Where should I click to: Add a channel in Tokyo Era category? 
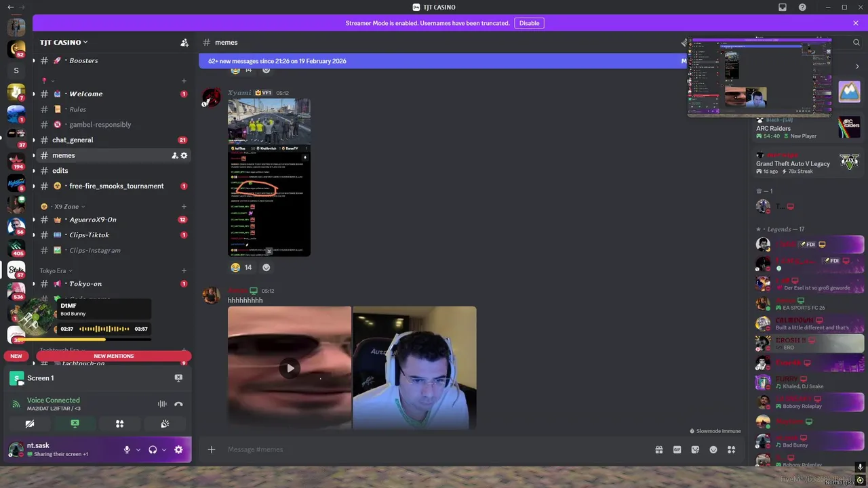point(184,270)
